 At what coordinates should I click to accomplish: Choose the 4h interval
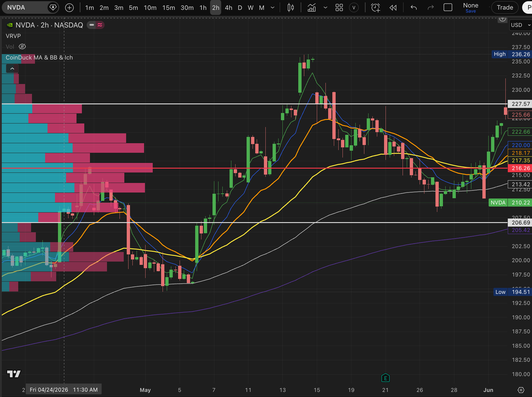pos(228,8)
